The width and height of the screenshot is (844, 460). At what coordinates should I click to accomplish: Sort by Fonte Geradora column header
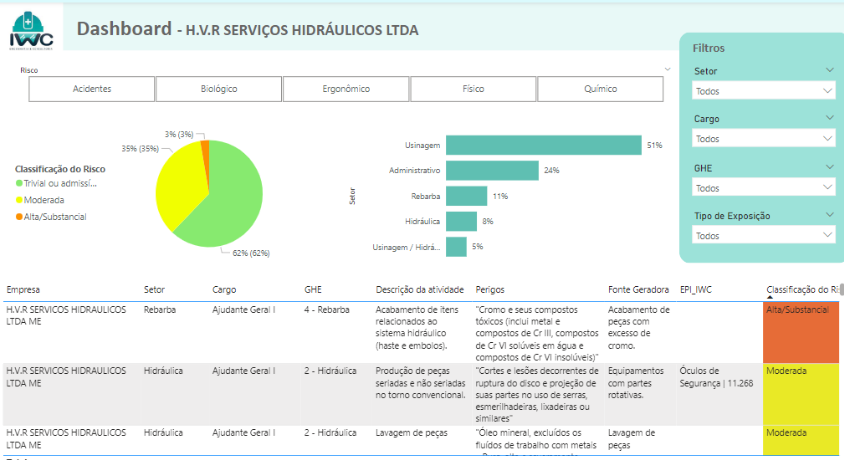point(638,289)
